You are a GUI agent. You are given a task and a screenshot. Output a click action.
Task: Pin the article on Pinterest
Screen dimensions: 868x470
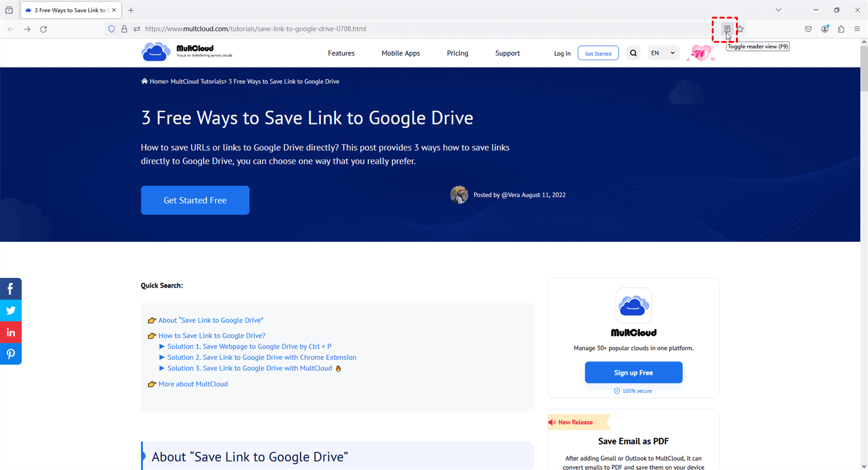click(11, 354)
